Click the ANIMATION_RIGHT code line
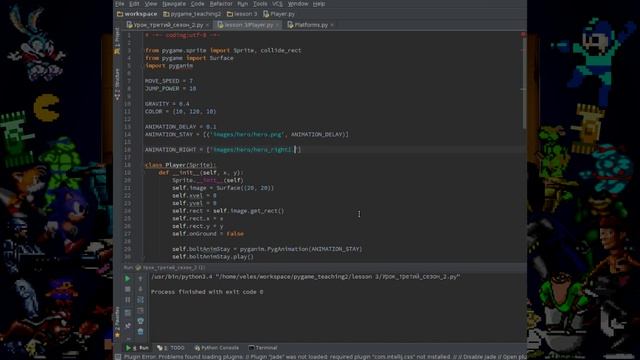 coord(222,150)
